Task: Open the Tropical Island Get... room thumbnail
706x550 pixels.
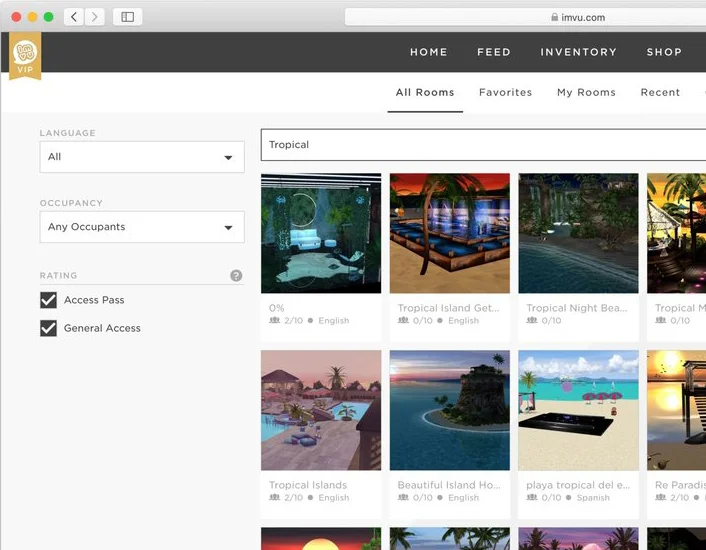Action: pos(450,233)
